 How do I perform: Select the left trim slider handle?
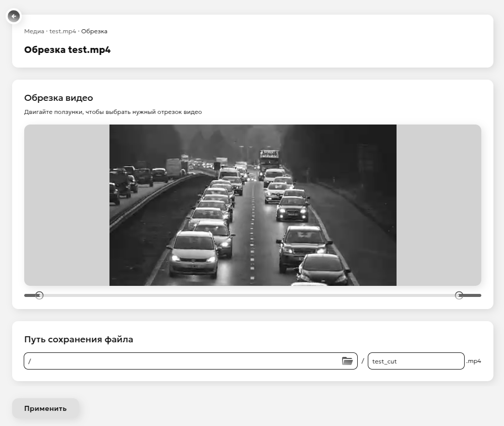39,296
